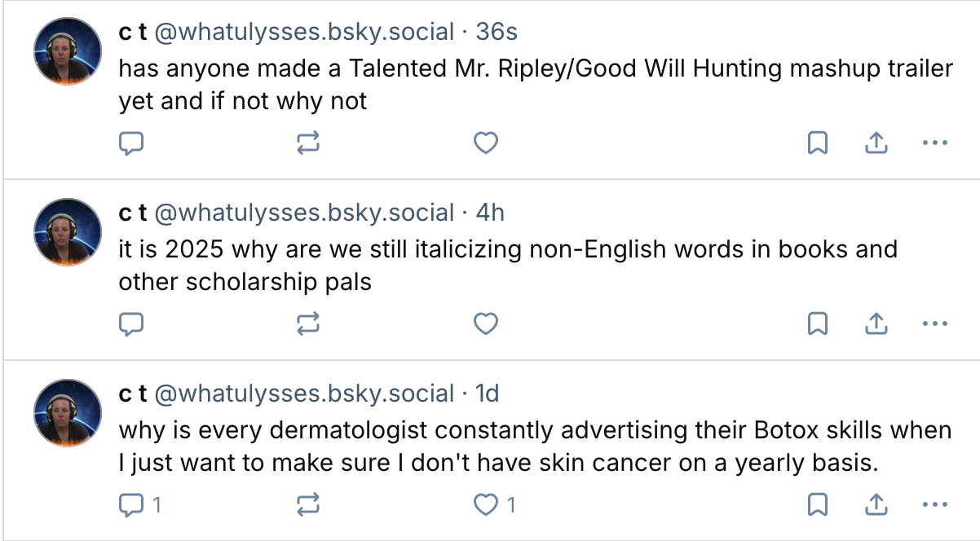Open more options on dermatologist Botox post
The width and height of the screenshot is (980, 541).
coord(934,505)
